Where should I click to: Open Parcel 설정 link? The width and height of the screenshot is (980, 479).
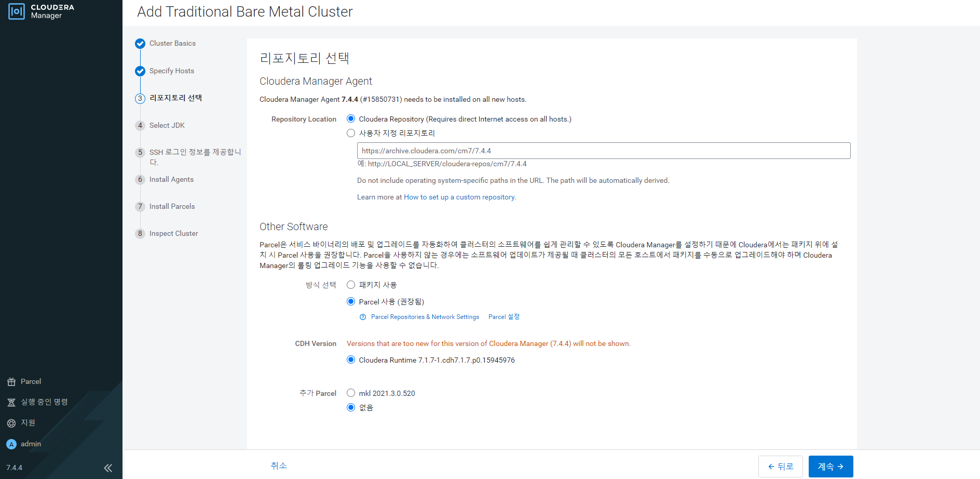click(x=504, y=317)
